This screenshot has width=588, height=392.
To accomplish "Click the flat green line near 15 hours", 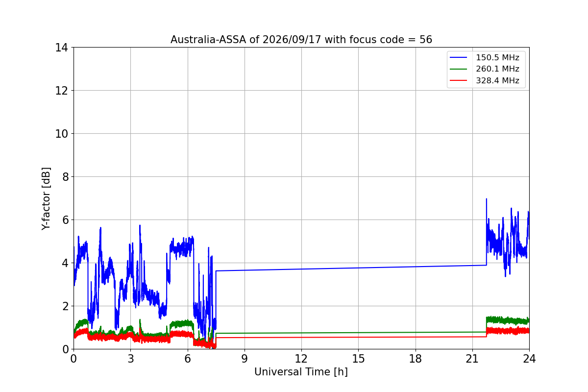I will tap(358, 333).
